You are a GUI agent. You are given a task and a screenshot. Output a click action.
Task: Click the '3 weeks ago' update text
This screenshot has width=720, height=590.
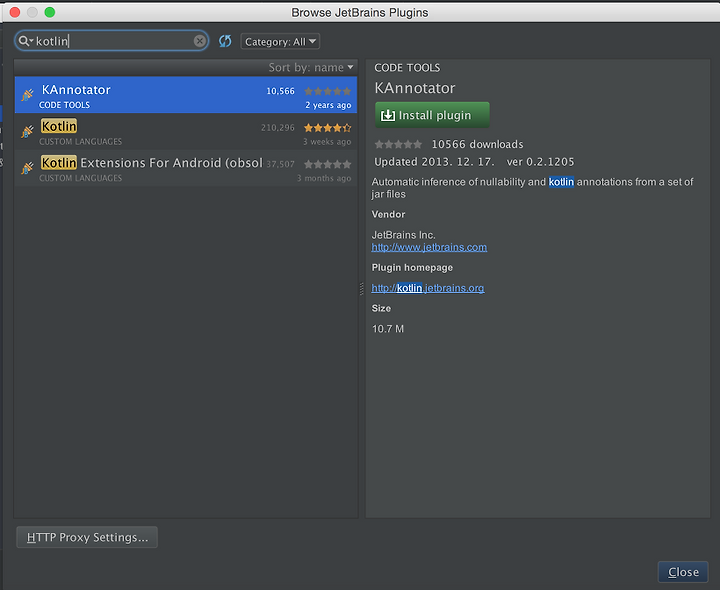point(327,141)
